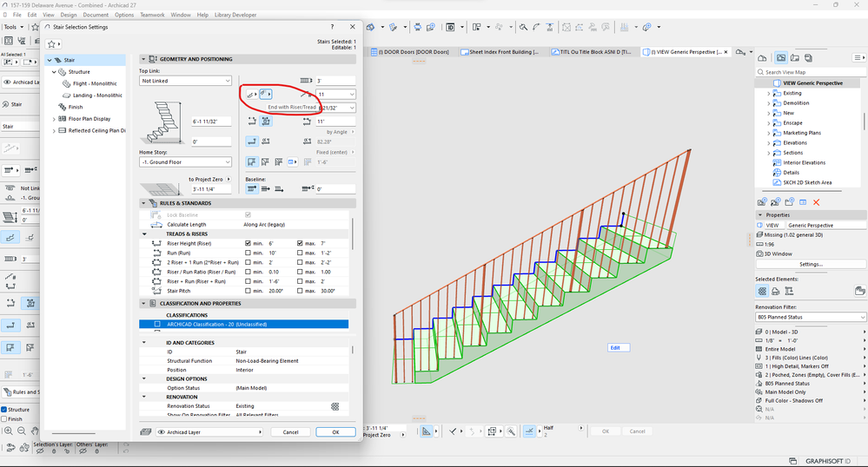Select the Sections folder in View Map

tap(792, 153)
